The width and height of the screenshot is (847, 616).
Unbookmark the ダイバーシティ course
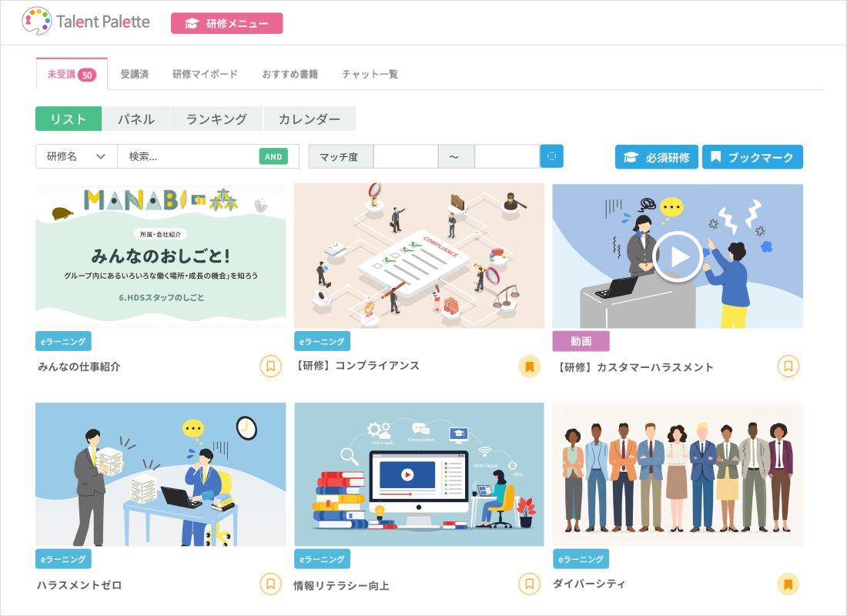click(788, 585)
